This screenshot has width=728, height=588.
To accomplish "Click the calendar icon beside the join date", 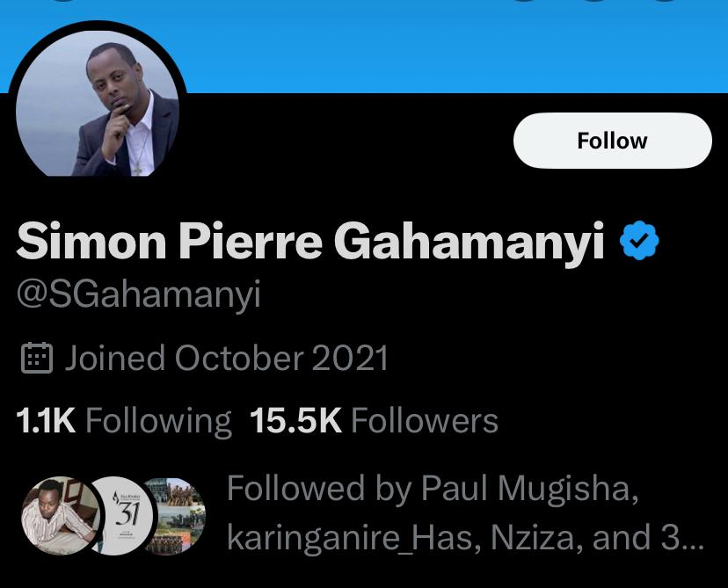I will coord(36,358).
